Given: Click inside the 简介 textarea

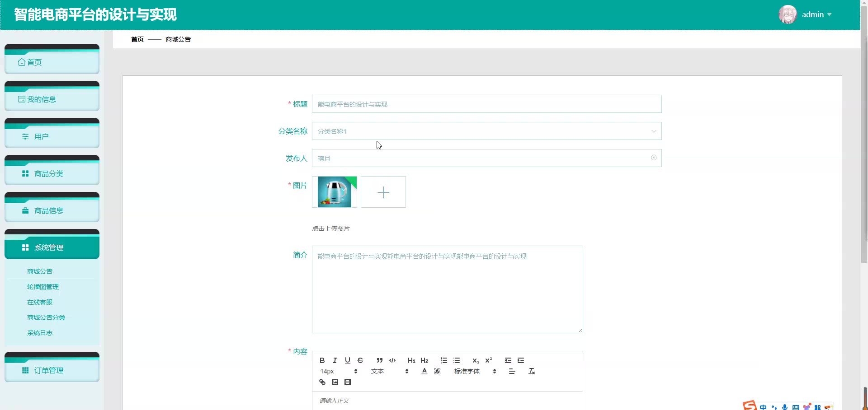Looking at the screenshot, I should [x=447, y=289].
